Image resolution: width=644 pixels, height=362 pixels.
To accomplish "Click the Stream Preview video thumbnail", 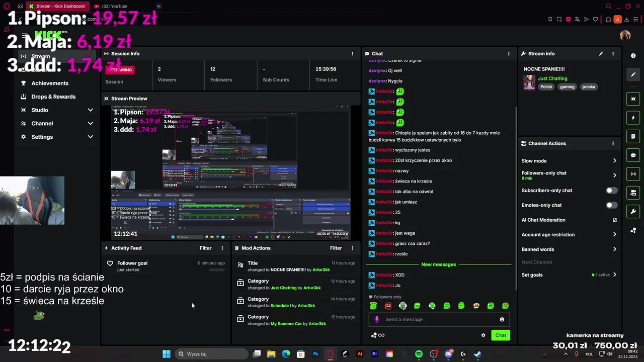I will pos(230,172).
